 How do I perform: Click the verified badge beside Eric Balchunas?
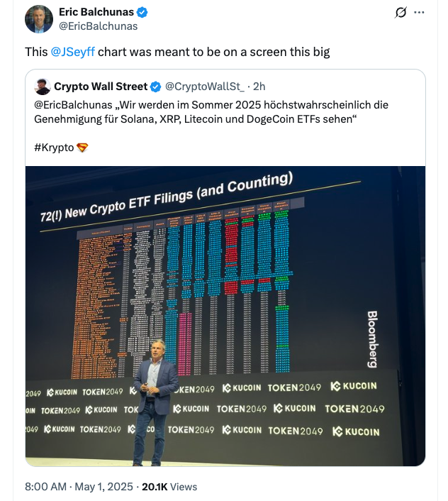click(142, 12)
